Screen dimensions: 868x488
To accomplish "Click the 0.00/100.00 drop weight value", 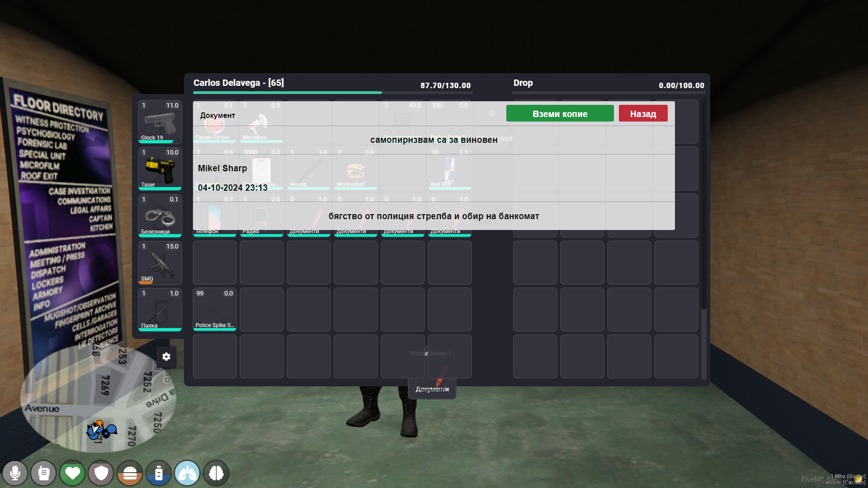I will pyautogui.click(x=681, y=85).
